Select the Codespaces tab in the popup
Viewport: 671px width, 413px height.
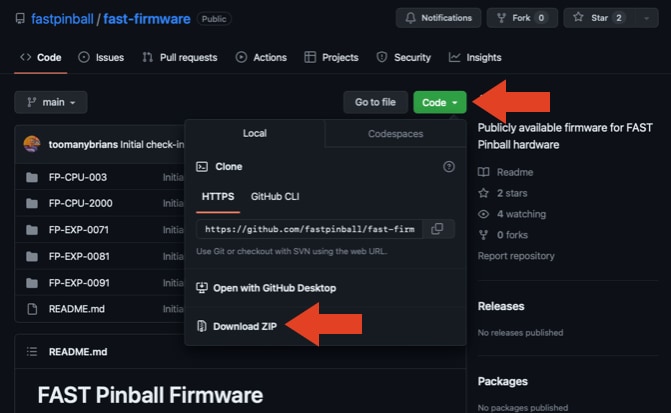pyautogui.click(x=395, y=134)
